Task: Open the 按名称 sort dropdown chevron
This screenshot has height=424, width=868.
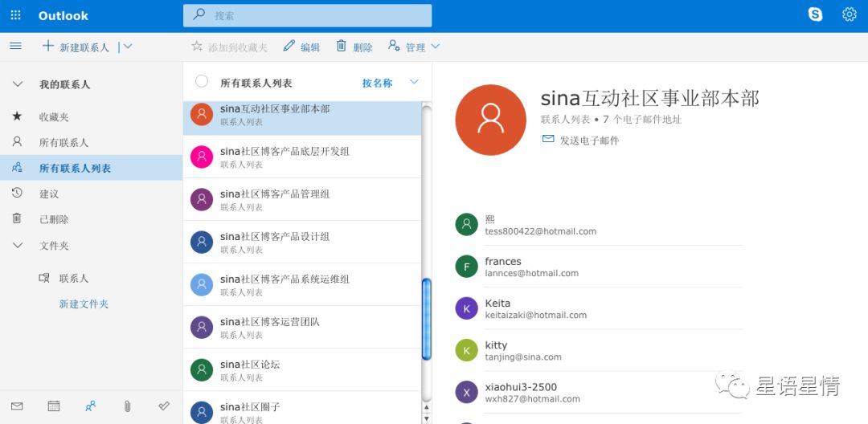Action: pos(414,83)
